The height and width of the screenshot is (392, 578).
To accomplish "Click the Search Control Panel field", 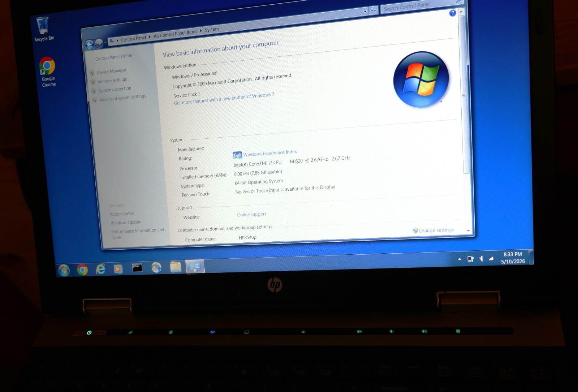I will tap(422, 6).
